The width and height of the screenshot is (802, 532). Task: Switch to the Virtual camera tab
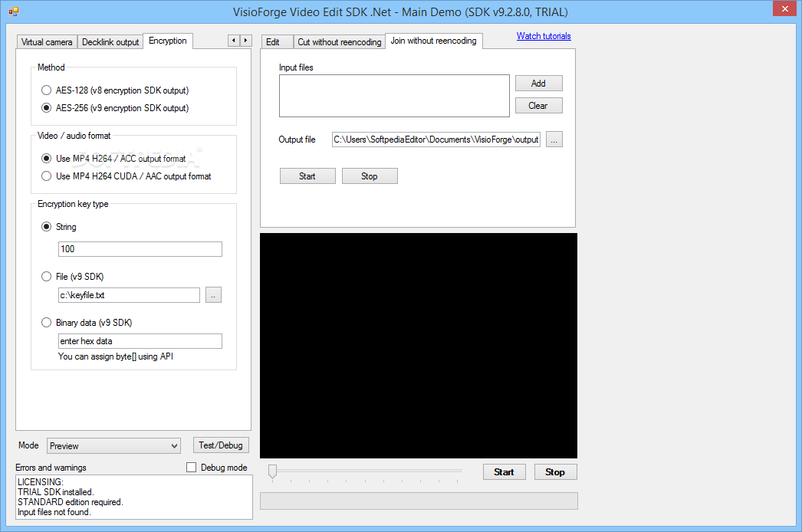coord(47,42)
